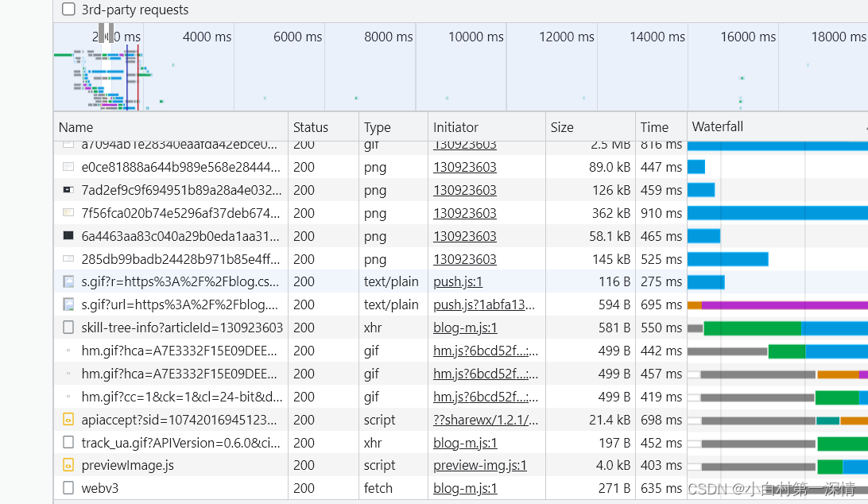Image resolution: width=868 pixels, height=504 pixels.
Task: Enable the 3rd-party requests checkbox
Action: pos(69,10)
